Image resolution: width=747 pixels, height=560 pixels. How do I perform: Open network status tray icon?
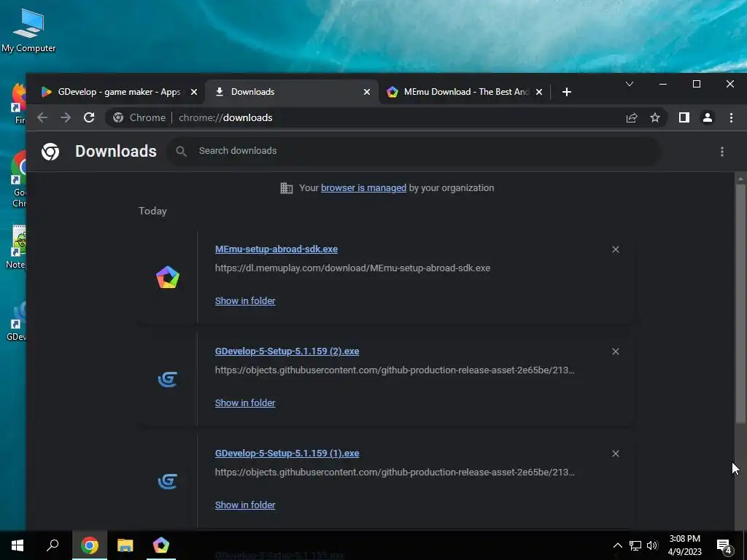pos(635,545)
